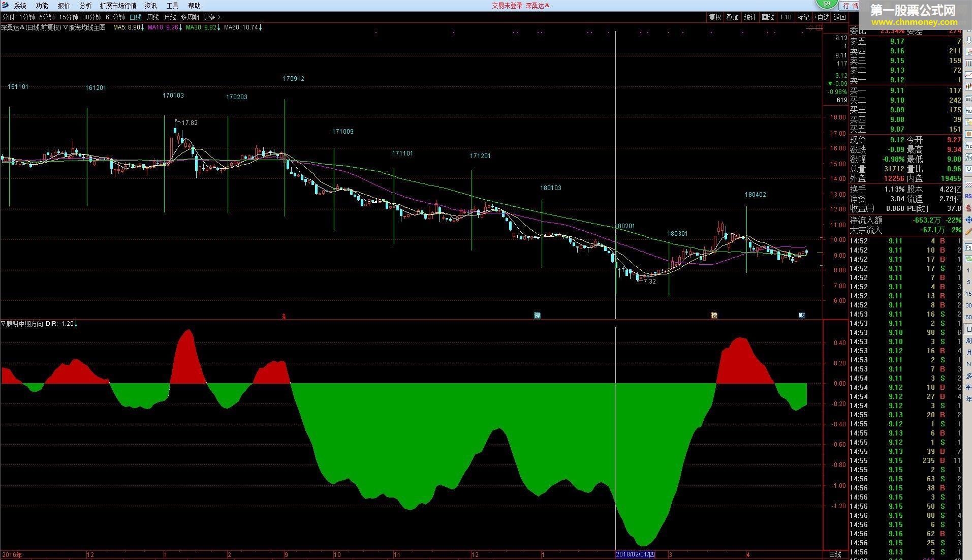This screenshot has height=560, width=972.
Task: Click the 返回 back button
Action: [x=840, y=17]
